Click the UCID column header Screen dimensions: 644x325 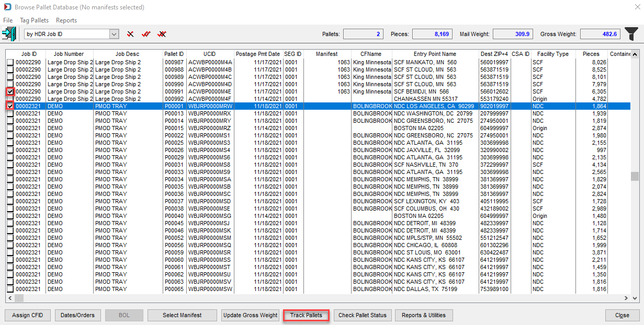(210, 54)
